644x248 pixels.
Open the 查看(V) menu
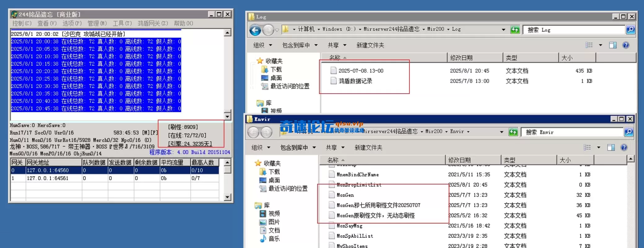pos(47,23)
